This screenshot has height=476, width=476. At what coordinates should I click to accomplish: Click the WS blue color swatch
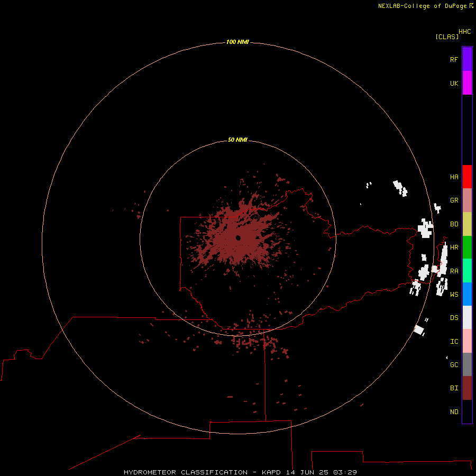[467, 294]
